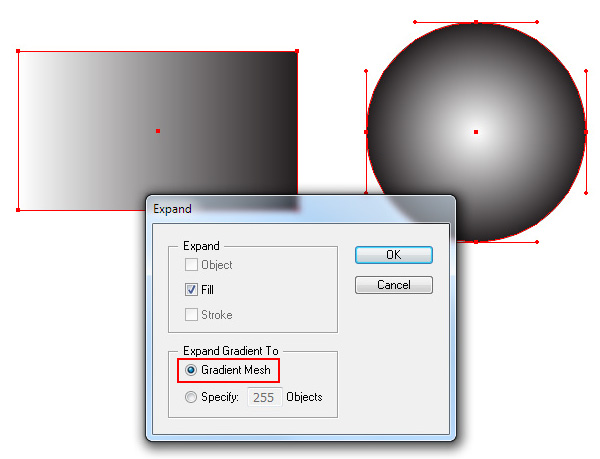Screen dimensions: 600x459
Task: Click the Cancel button
Action: (394, 285)
